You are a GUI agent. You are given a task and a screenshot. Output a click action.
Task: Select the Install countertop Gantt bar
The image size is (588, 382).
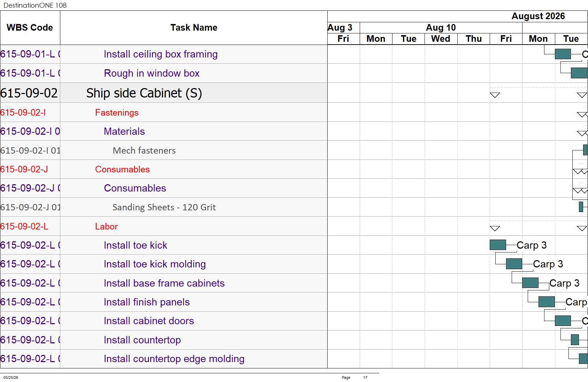(x=575, y=340)
